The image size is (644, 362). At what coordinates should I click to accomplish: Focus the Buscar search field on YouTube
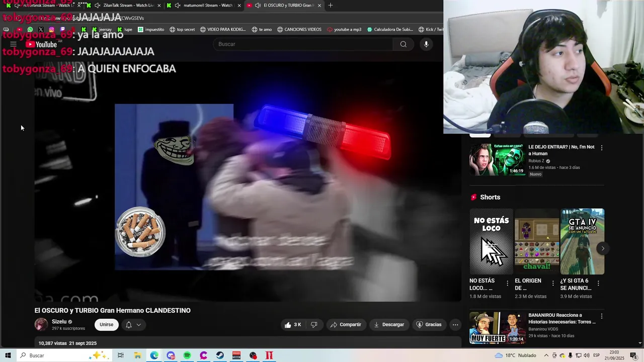coord(303,44)
